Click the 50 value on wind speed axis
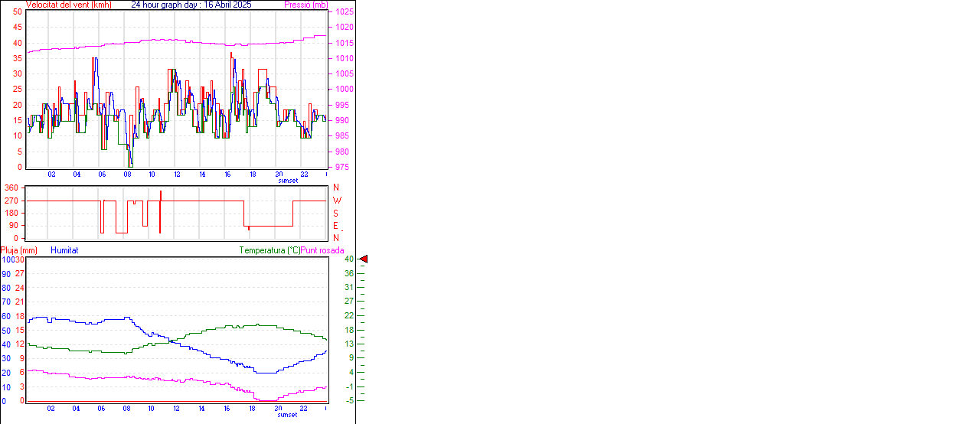Screen dimensions: 980x424 tap(17, 12)
